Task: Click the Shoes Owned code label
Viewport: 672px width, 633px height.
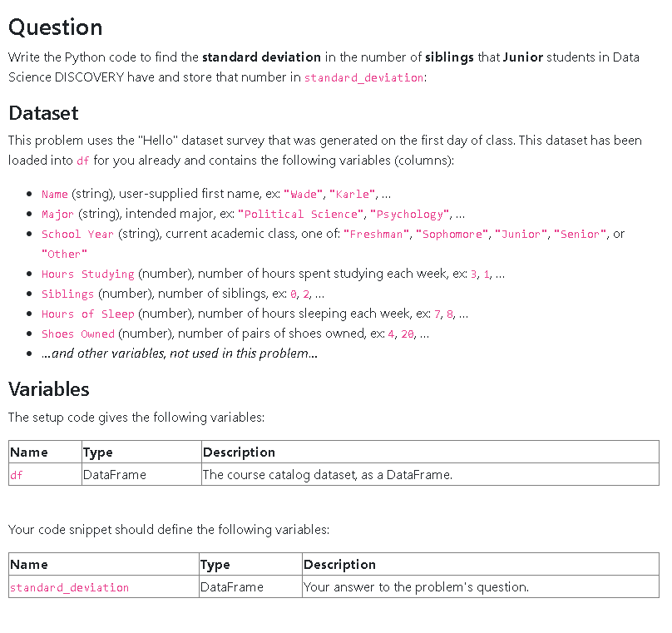Action: 78,334
